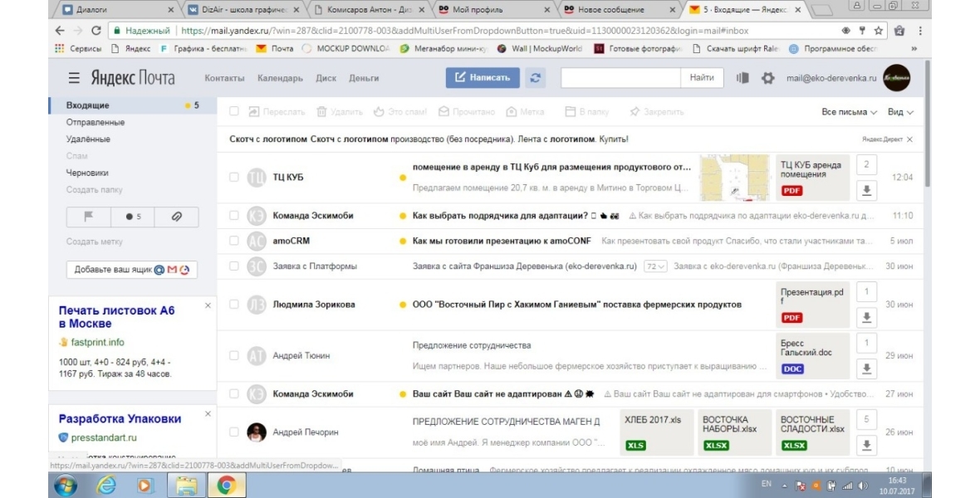Close the Разработка Упаковки ad
The height and width of the screenshot is (498, 980).
[x=208, y=413]
